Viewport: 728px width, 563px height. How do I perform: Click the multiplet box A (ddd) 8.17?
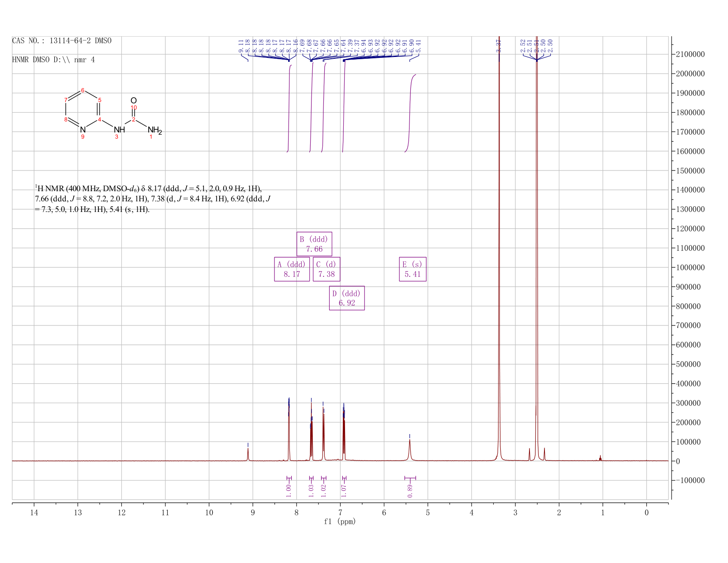point(292,269)
